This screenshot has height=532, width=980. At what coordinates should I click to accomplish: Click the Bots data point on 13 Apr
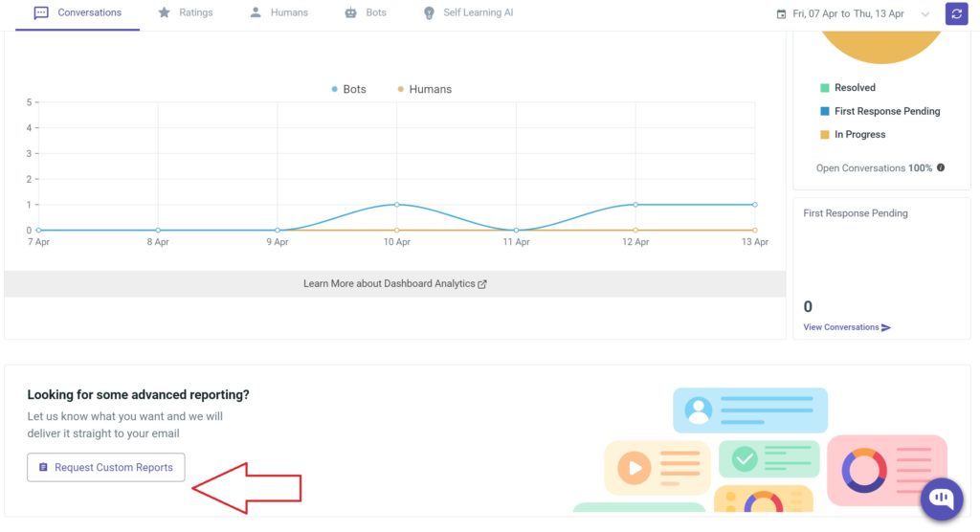[x=755, y=205]
